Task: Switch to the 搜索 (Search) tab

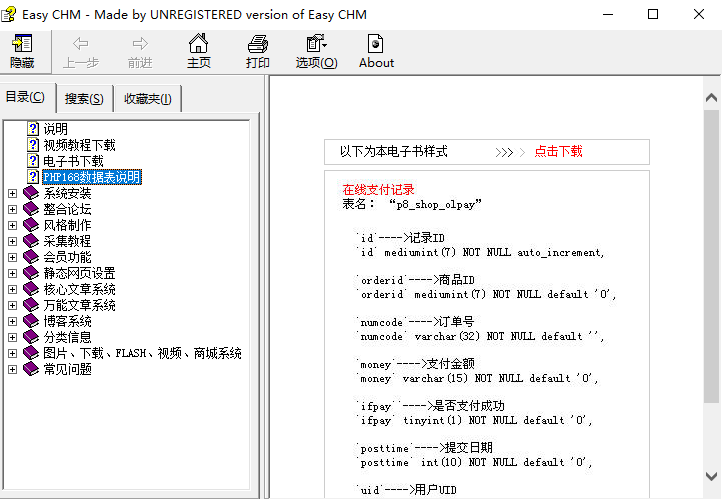Action: point(84,98)
